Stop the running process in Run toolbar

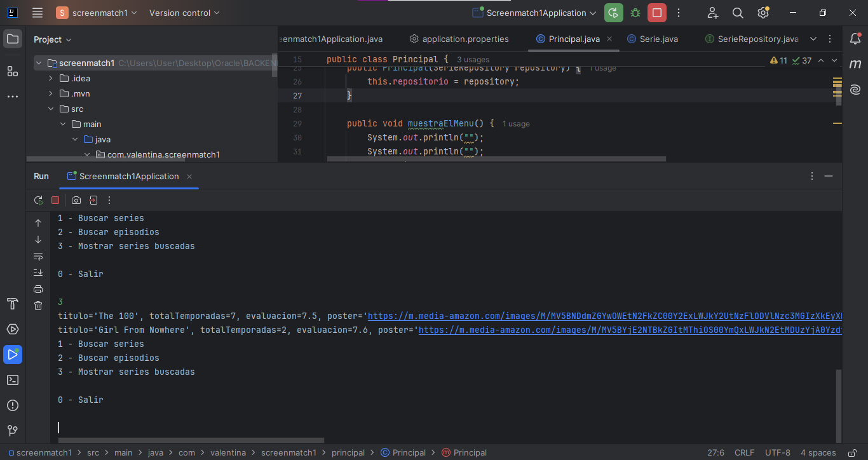(x=55, y=200)
